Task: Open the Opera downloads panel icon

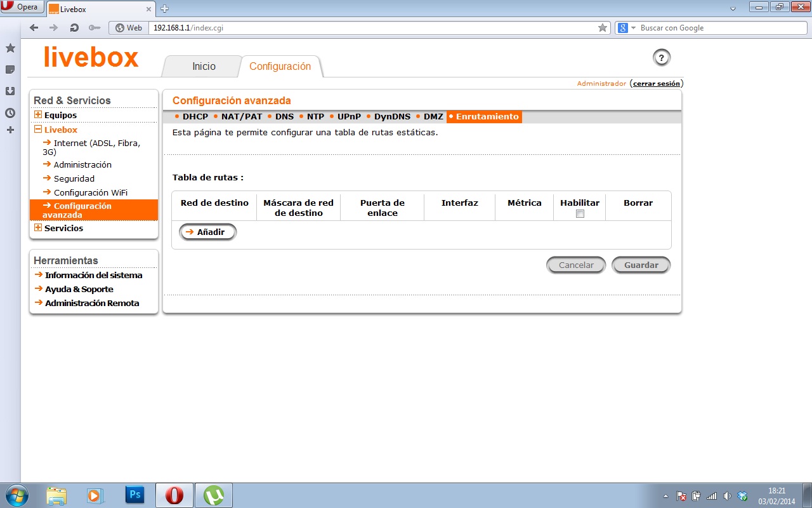Action: click(x=10, y=91)
